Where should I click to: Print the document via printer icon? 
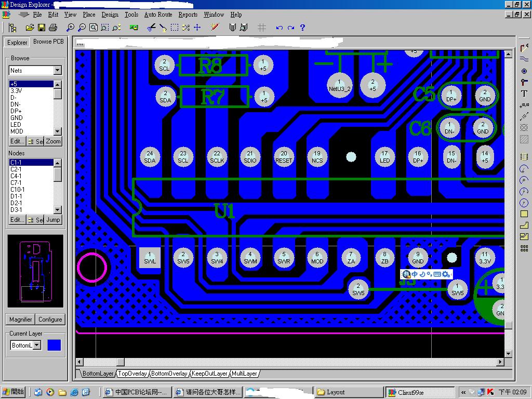(x=52, y=28)
